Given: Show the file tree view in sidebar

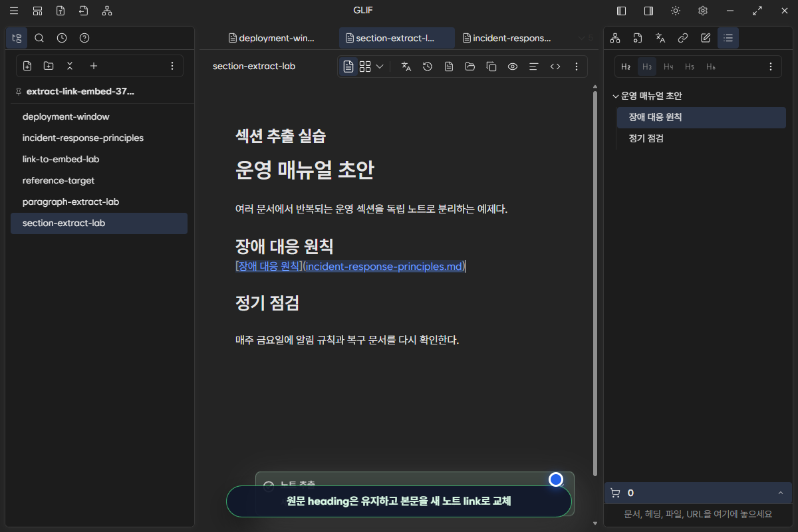Looking at the screenshot, I should point(17,38).
